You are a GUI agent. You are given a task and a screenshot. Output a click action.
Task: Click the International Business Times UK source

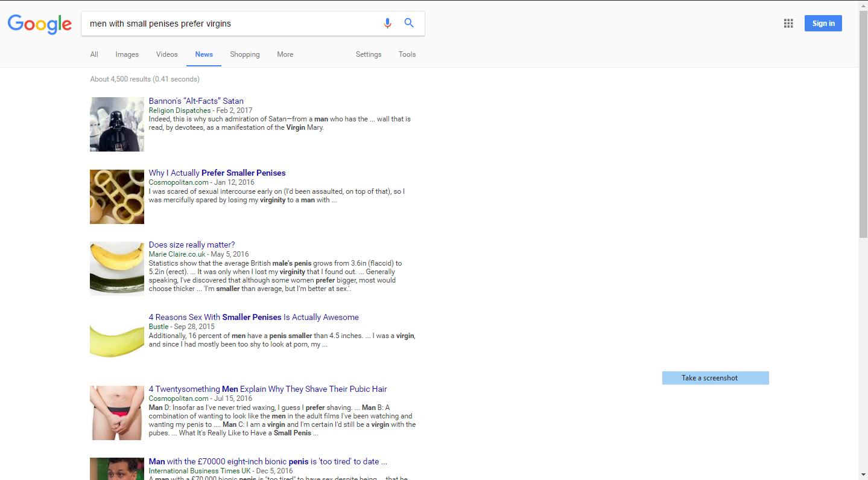pos(200,471)
